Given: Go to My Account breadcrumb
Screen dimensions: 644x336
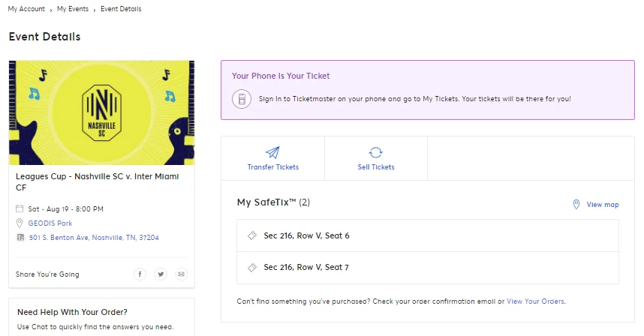Looking at the screenshot, I should coord(27,9).
